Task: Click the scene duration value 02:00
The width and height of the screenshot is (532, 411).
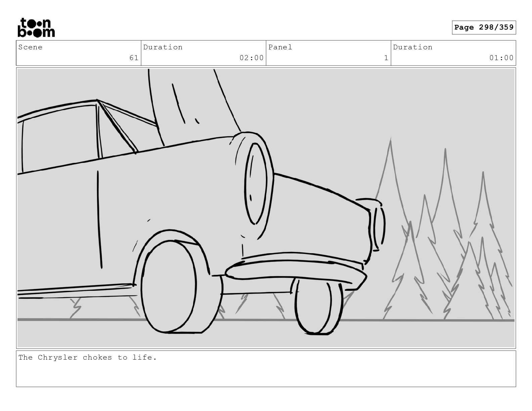Action: pos(251,58)
